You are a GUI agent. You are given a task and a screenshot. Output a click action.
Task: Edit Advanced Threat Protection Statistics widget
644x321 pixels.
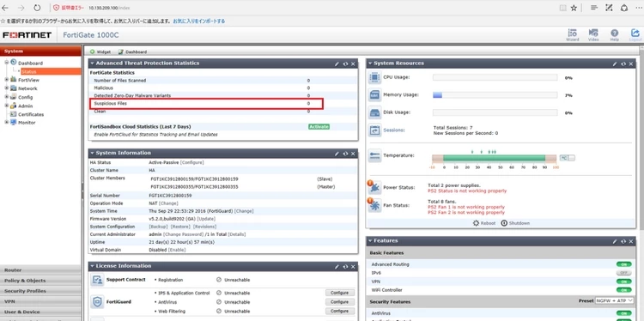pyautogui.click(x=337, y=64)
